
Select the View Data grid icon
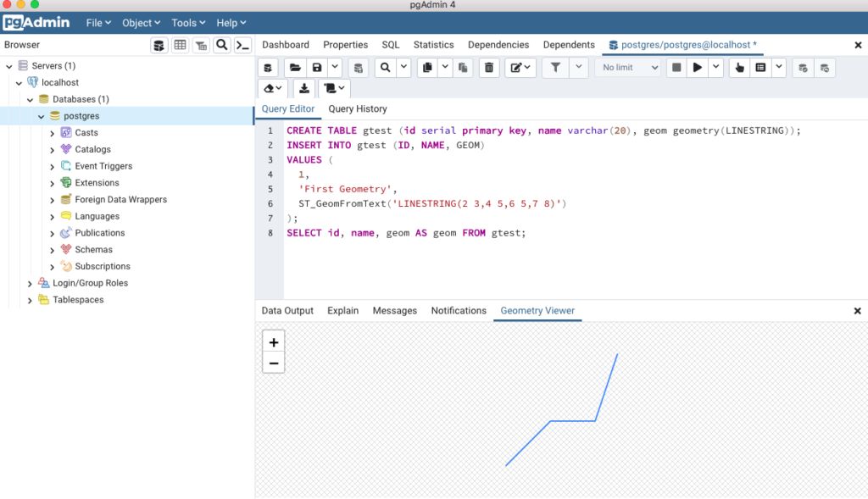pos(180,45)
